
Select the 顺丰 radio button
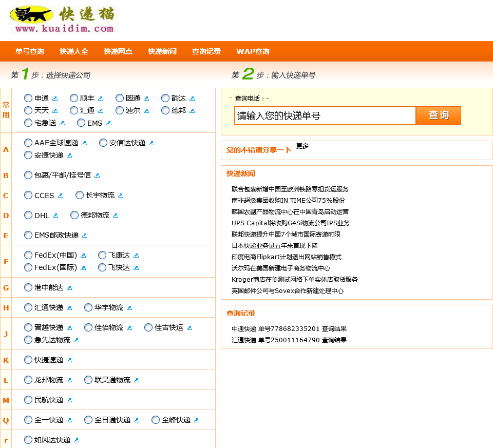coord(74,98)
